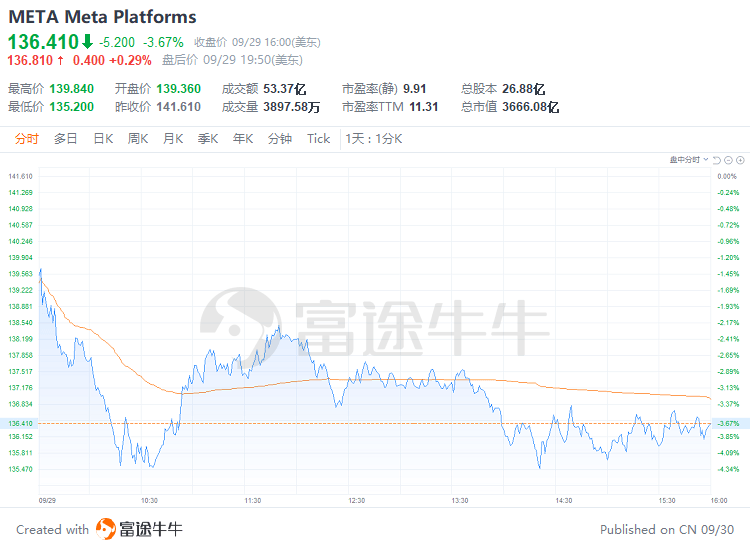This screenshot has height=550, width=750.
Task: Click the 14:30 time axis label
Action: (x=563, y=501)
